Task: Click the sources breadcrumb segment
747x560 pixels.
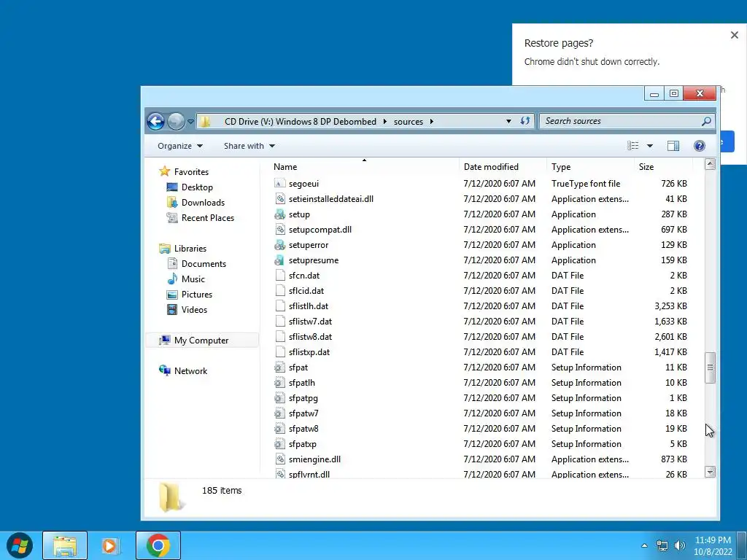Action: click(409, 122)
